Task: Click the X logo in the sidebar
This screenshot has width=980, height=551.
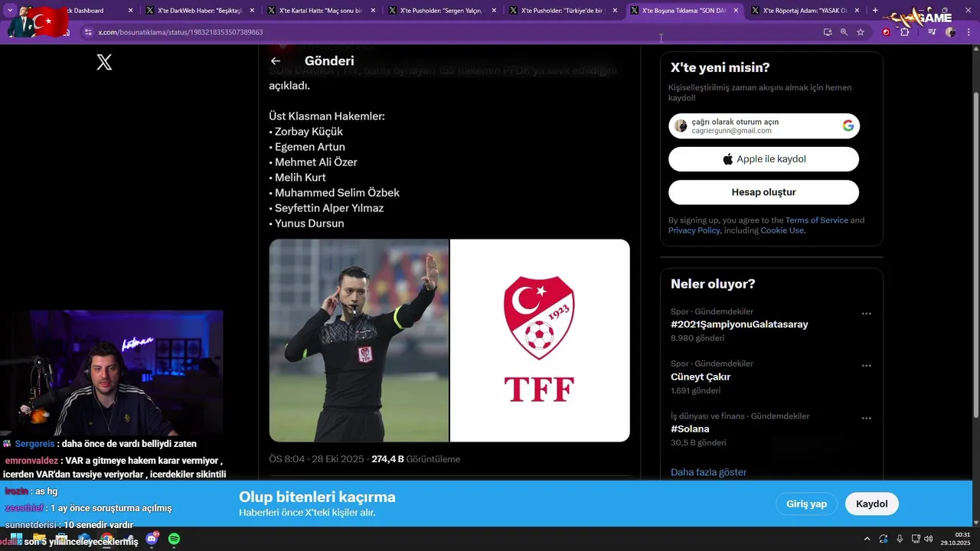Action: [104, 63]
